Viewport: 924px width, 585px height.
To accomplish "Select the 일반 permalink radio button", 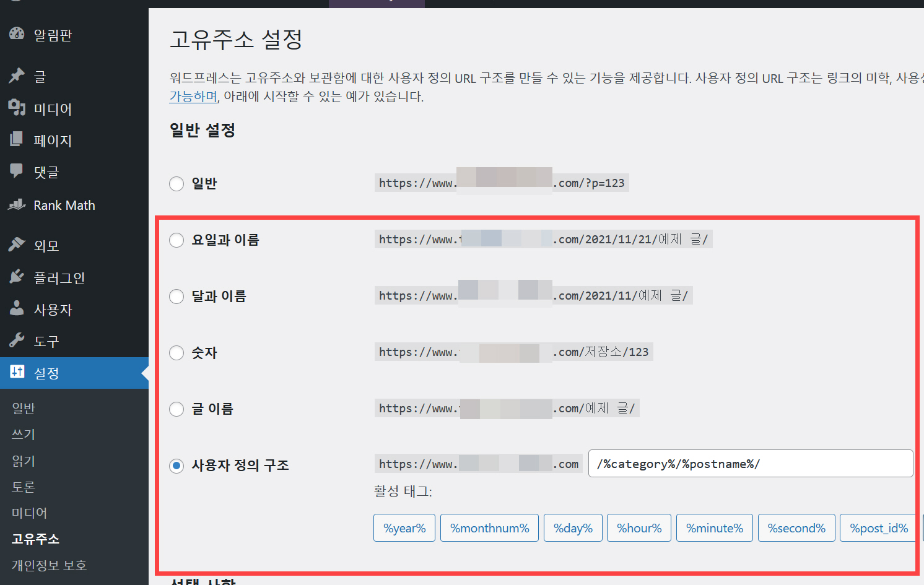I will pyautogui.click(x=177, y=183).
